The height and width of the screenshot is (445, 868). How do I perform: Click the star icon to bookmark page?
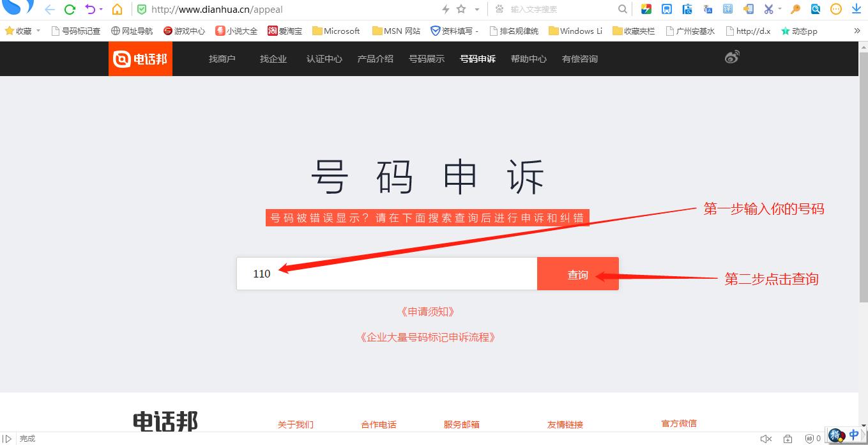(461, 9)
